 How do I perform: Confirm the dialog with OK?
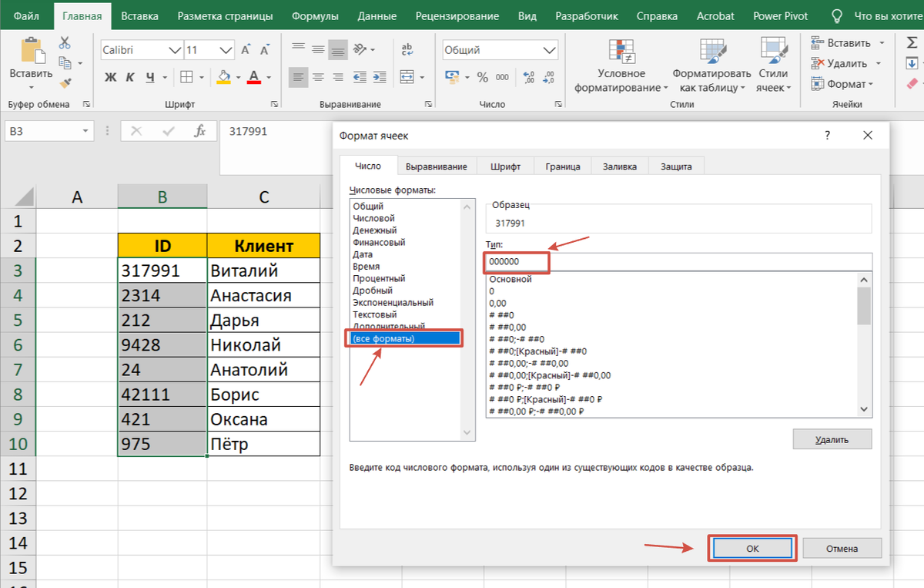click(x=752, y=549)
